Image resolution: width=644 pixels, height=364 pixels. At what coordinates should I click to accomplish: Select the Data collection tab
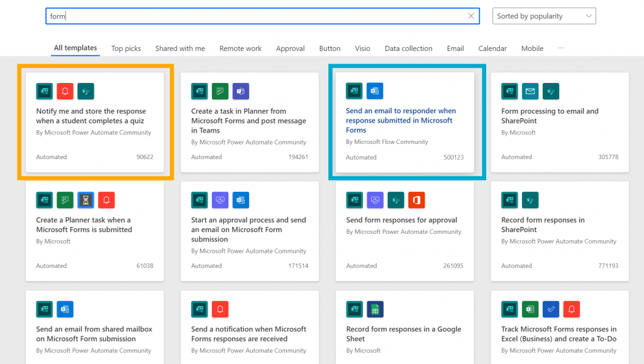pos(408,48)
